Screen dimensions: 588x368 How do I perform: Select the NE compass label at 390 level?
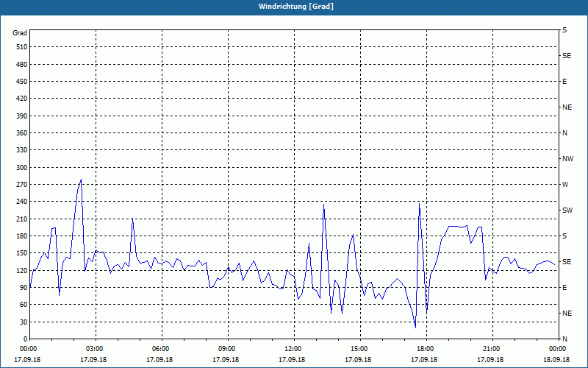pos(567,107)
